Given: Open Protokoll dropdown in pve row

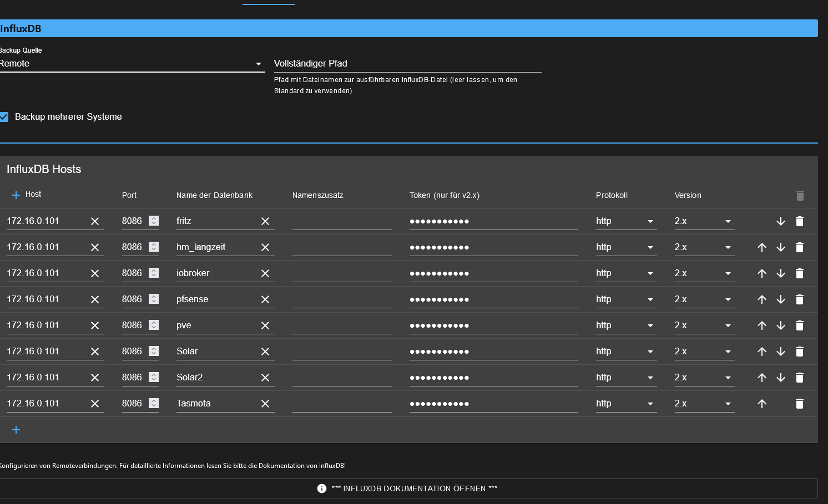Looking at the screenshot, I should [x=626, y=325].
